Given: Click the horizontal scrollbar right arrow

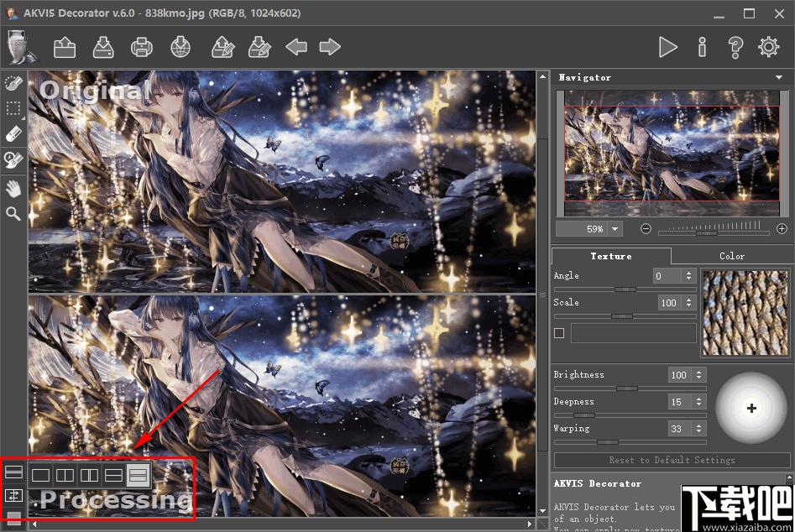Looking at the screenshot, I should click(x=530, y=524).
